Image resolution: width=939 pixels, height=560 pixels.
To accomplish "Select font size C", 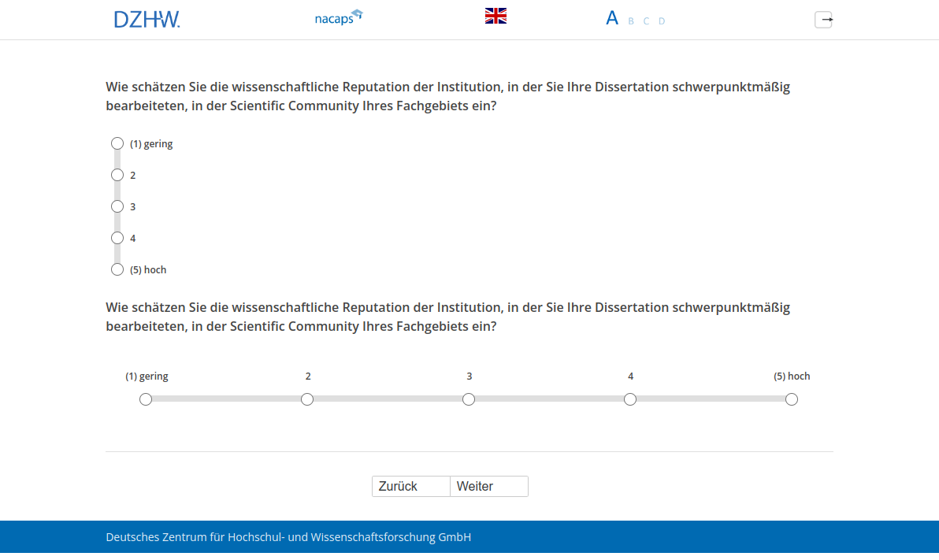I will pyautogui.click(x=646, y=21).
